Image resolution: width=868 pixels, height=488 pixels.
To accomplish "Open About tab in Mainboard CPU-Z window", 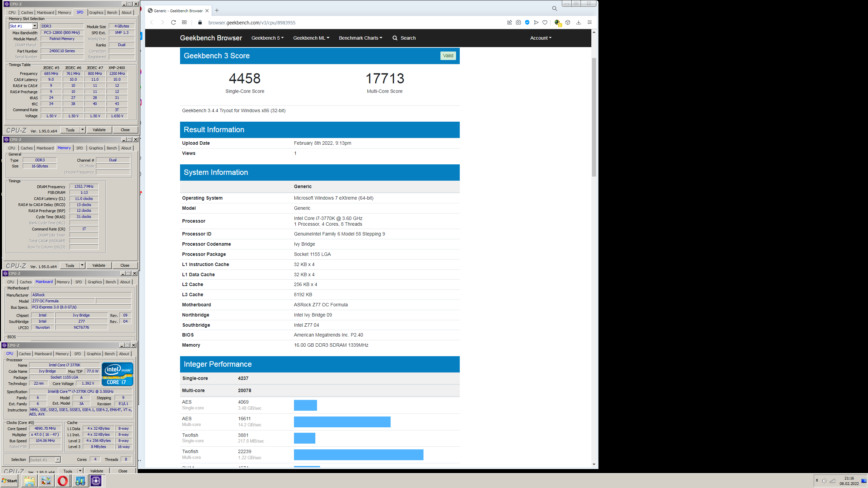I will (x=125, y=282).
